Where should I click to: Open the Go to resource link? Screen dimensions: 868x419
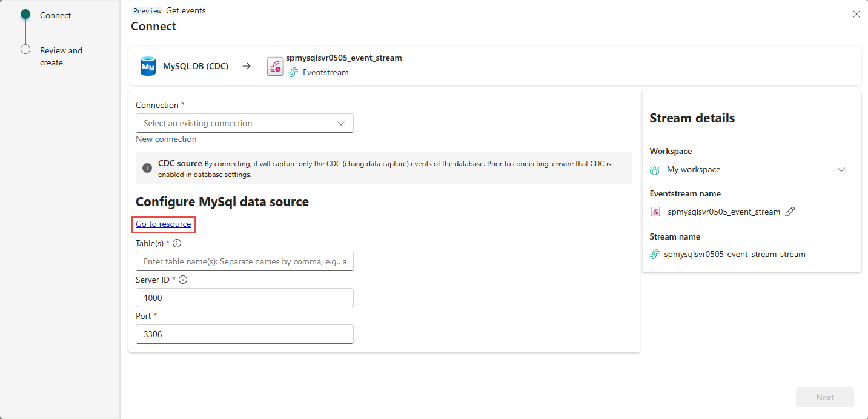(x=164, y=224)
